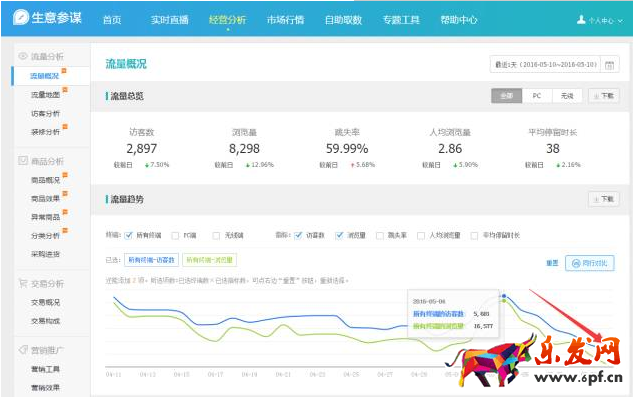Open 装修分析 in the sidebar

(45, 132)
